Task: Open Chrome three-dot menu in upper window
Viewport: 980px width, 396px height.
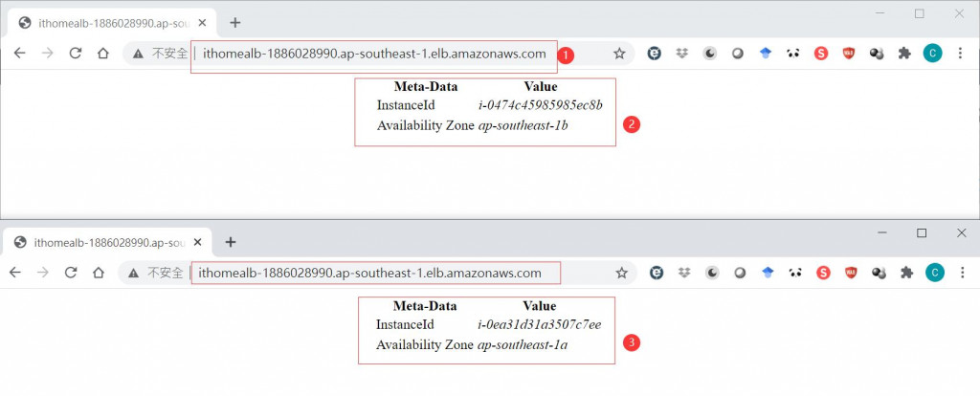Action: coord(961,54)
